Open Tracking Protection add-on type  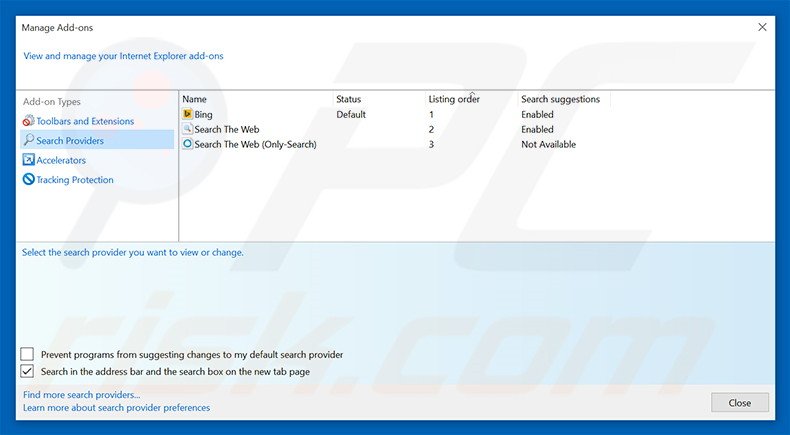tap(75, 180)
